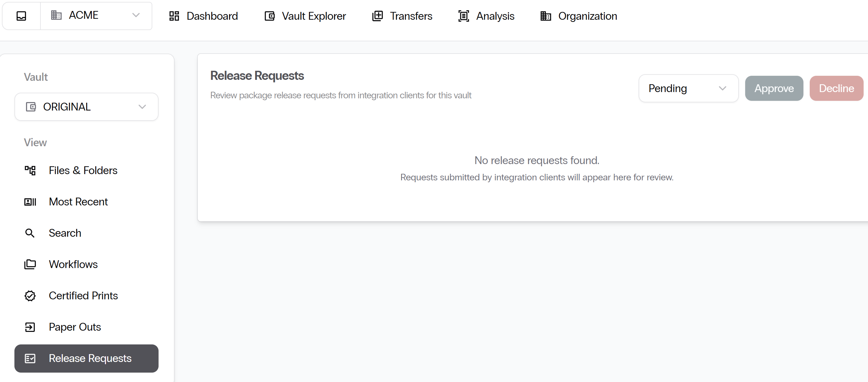
Task: Click the Release Requests panel heading
Action: tap(257, 76)
